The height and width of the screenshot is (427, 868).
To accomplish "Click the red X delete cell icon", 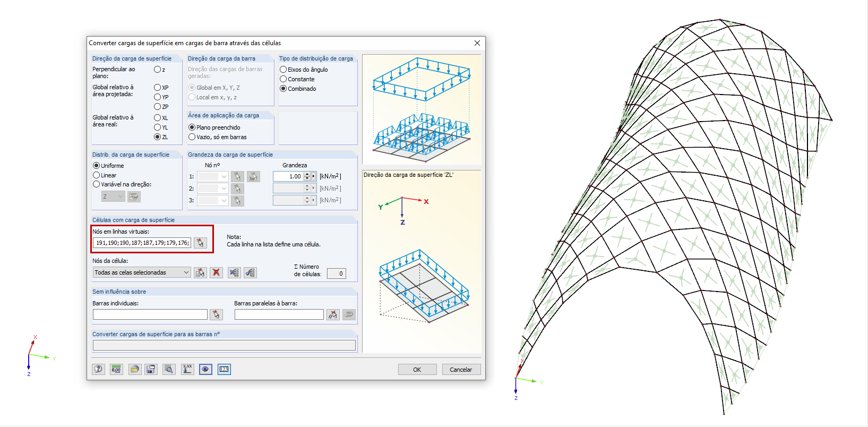I will pyautogui.click(x=216, y=272).
